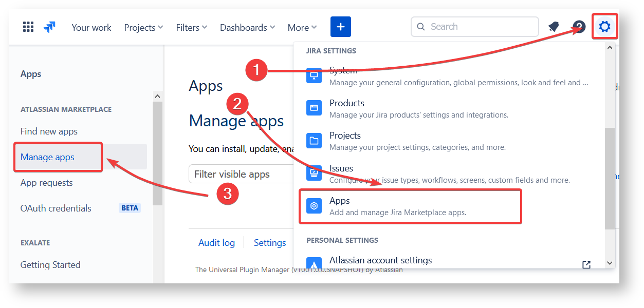
Task: Open Exalate Getting Started
Action: click(x=50, y=265)
